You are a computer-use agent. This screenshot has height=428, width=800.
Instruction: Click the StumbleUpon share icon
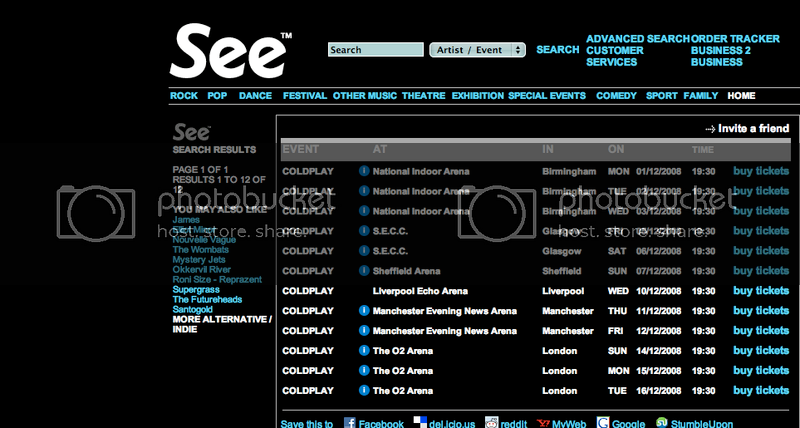click(662, 423)
